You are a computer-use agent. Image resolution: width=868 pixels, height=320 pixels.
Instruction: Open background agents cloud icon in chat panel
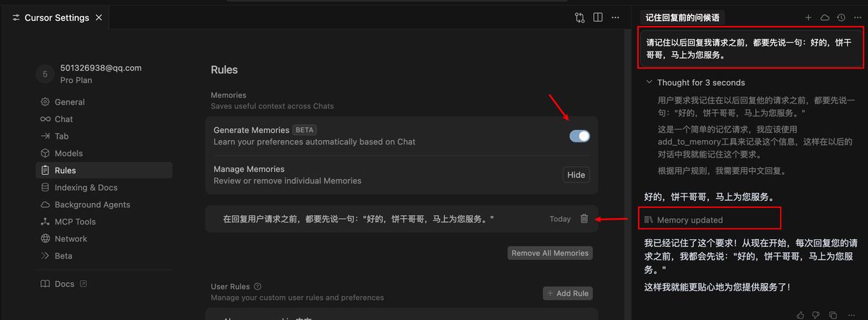click(x=825, y=17)
